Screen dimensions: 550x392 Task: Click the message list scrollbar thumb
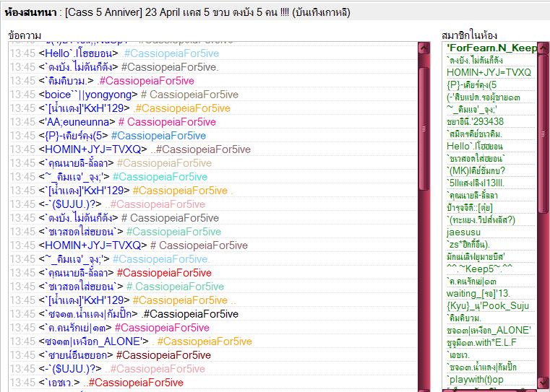click(424, 129)
